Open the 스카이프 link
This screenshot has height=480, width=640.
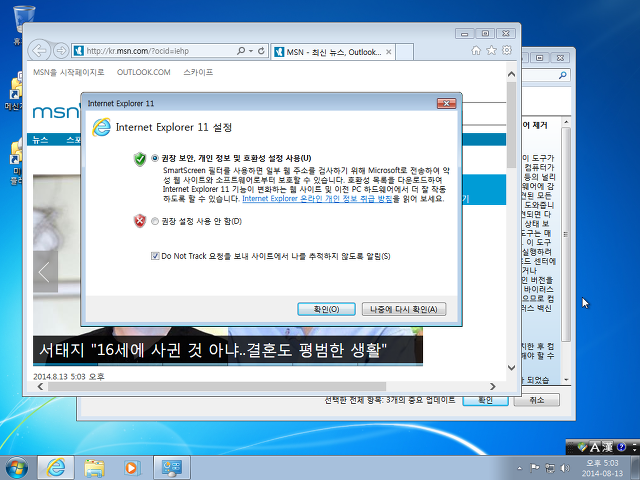[198, 72]
